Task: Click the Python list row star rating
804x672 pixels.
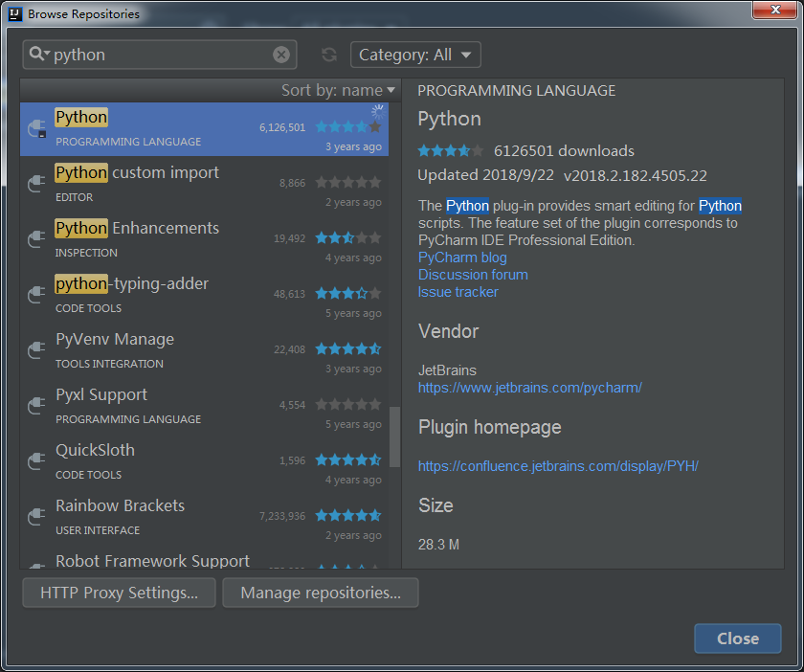Action: tap(348, 126)
